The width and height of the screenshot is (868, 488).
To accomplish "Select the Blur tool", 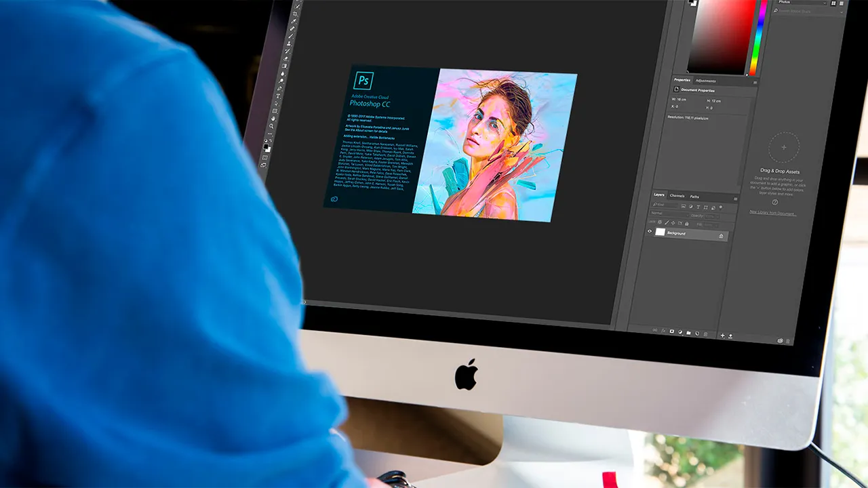I will pyautogui.click(x=283, y=73).
